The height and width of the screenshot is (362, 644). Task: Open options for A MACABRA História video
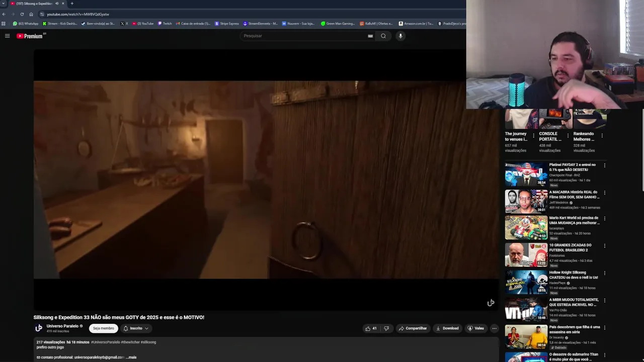(x=605, y=192)
